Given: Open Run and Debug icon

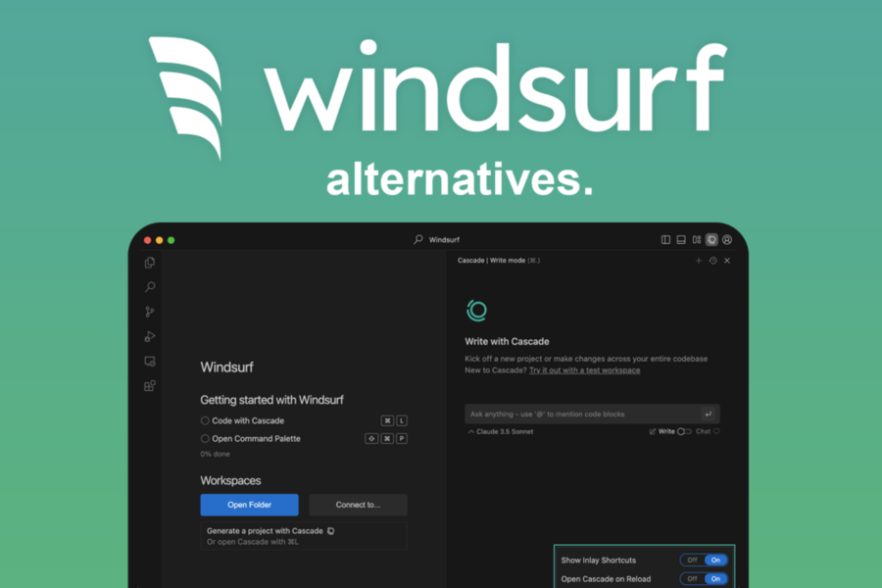Looking at the screenshot, I should (150, 336).
